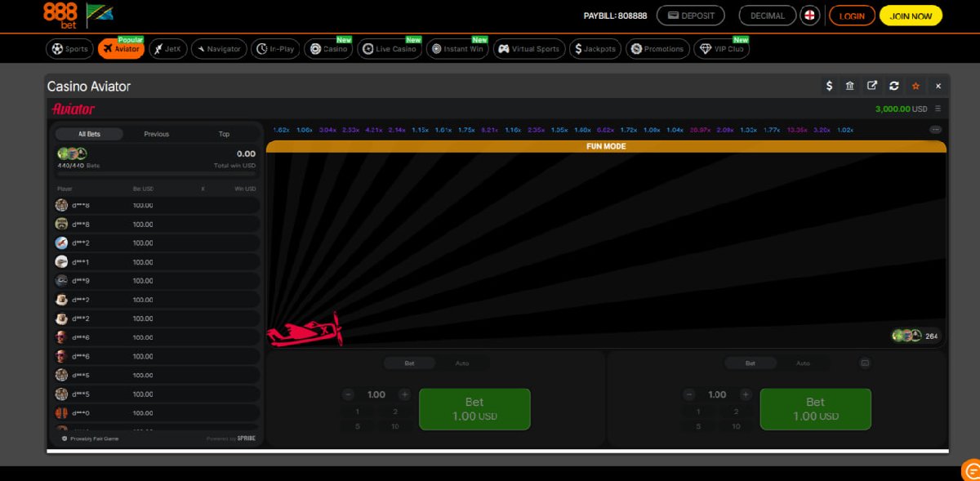
Task: Increase right bet amount with plus
Action: [745, 394]
